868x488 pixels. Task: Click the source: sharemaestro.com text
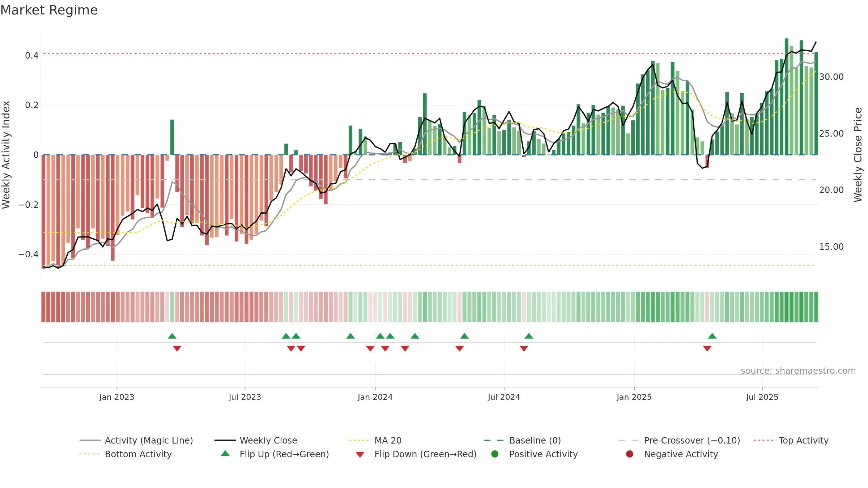pos(798,371)
